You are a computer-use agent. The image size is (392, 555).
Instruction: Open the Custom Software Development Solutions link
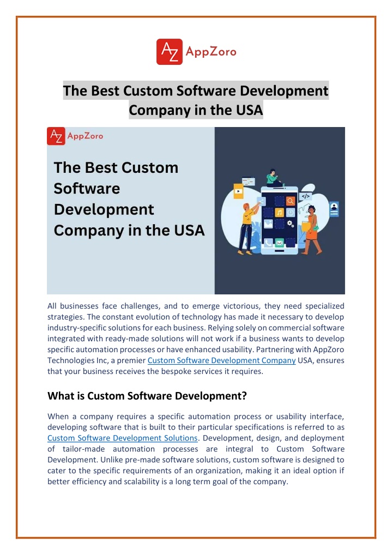coord(123,438)
